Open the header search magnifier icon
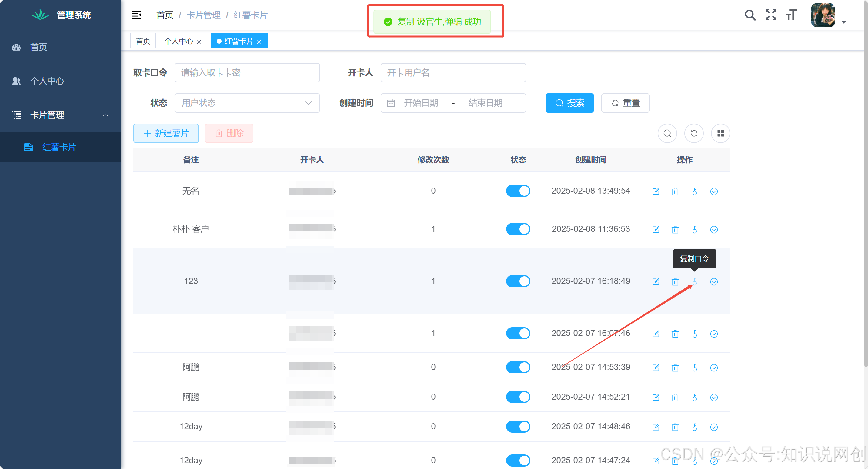The image size is (868, 469). [750, 15]
